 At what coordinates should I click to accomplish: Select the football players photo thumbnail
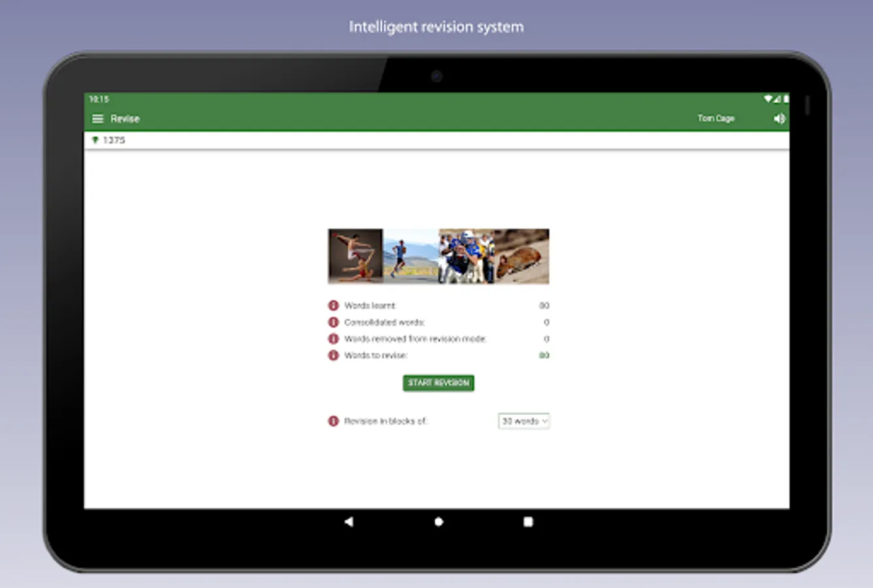[467, 256]
